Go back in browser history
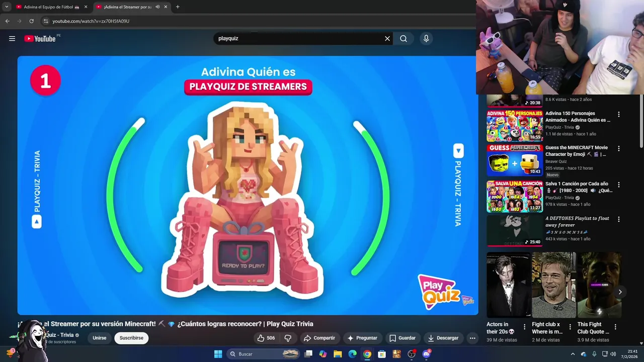 [8, 21]
